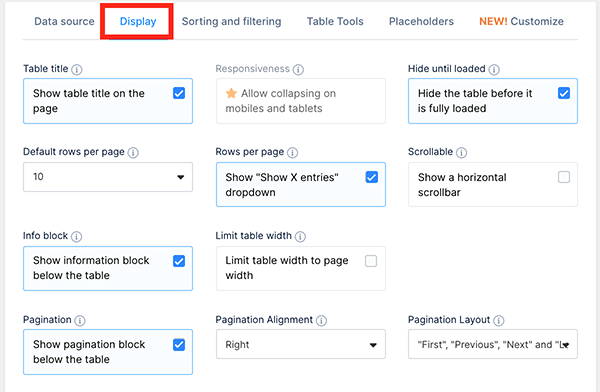Open the Pagination Alignment Right dropdown

click(301, 344)
